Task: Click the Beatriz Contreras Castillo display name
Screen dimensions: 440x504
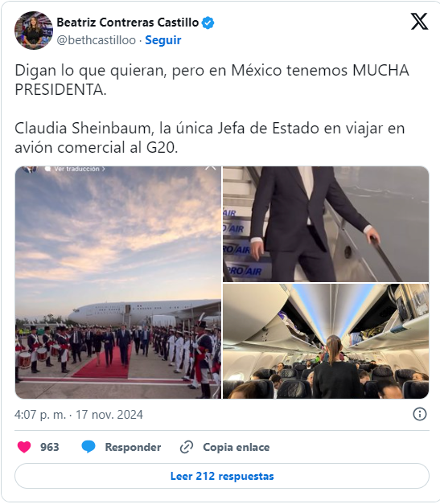Action: (128, 23)
